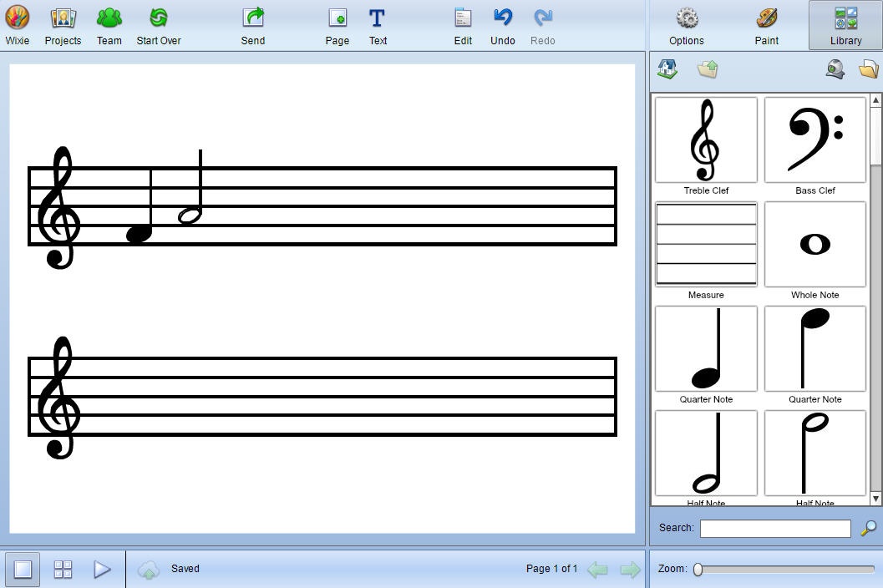Add a new Page

(337, 23)
